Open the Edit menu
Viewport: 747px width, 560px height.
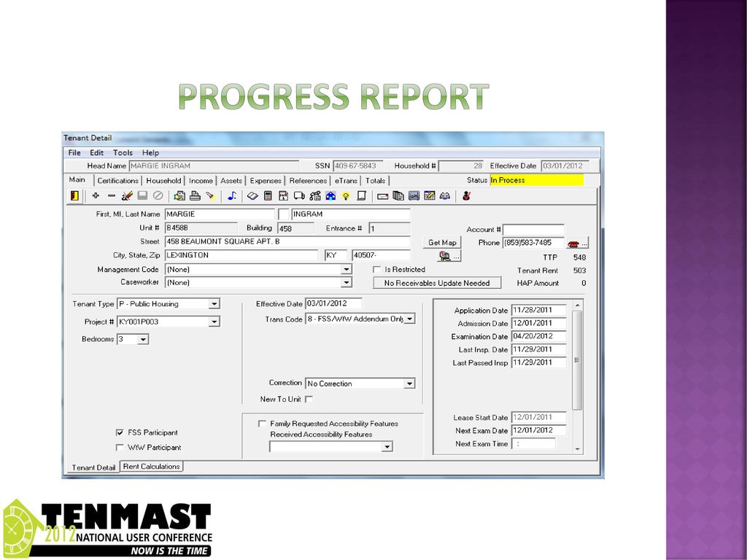coord(97,153)
